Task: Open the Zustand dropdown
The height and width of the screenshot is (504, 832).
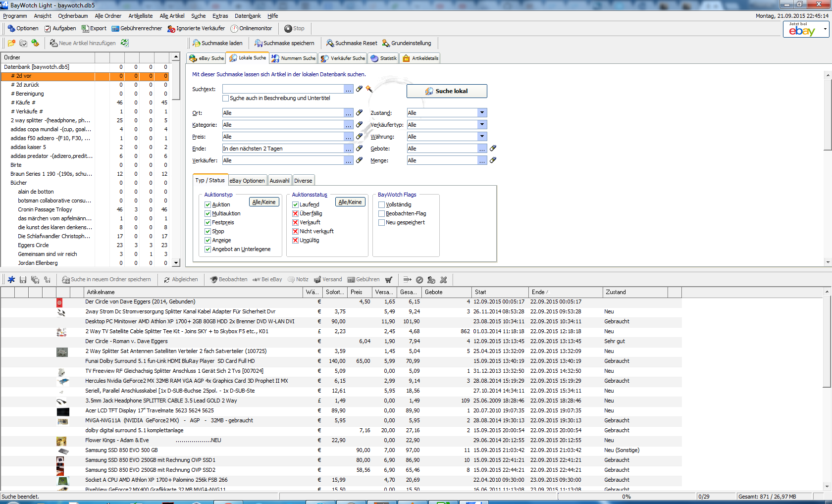Action: point(482,113)
